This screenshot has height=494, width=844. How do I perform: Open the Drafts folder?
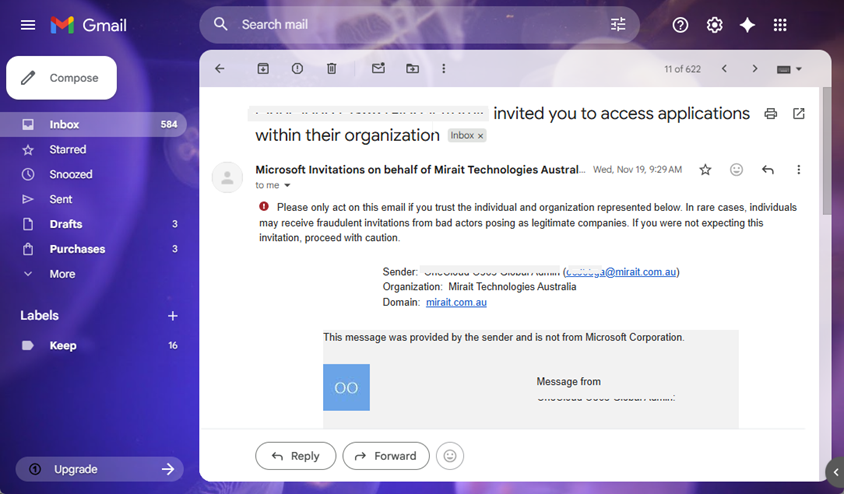66,224
